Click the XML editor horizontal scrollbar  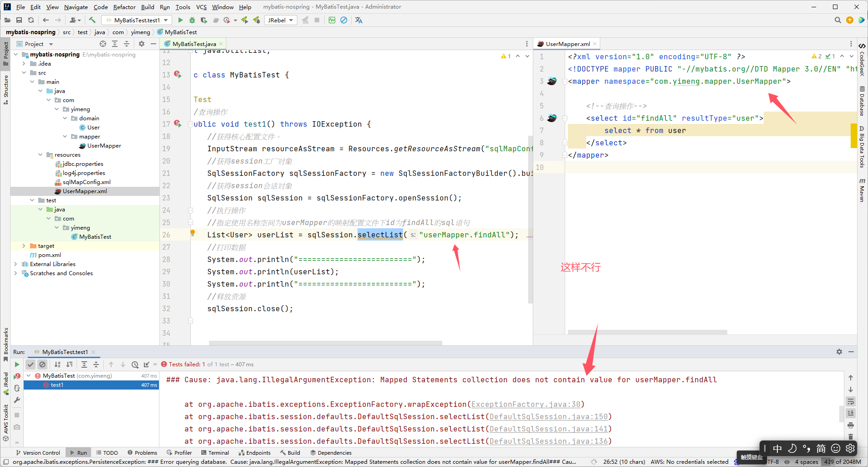[x=647, y=332]
